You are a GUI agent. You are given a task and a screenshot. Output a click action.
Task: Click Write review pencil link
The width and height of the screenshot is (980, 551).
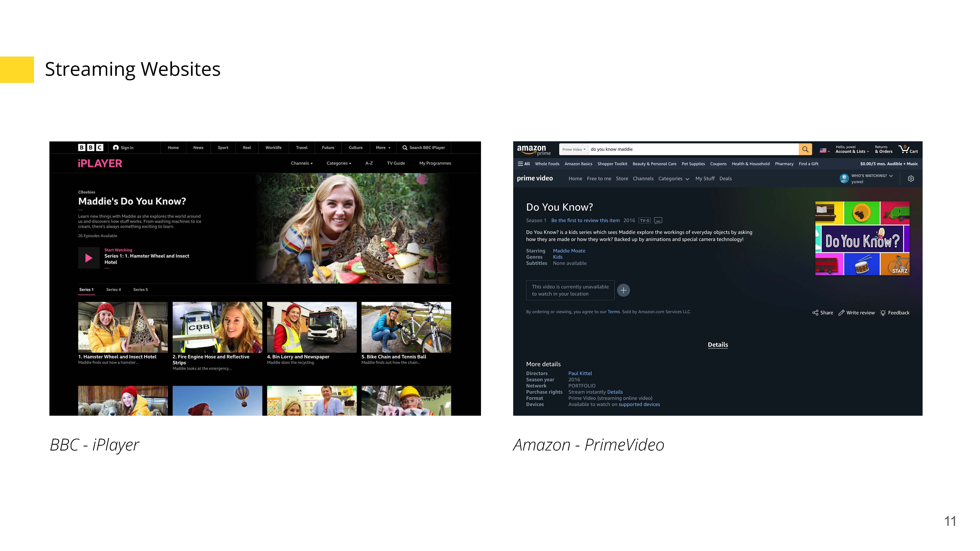[x=856, y=313]
